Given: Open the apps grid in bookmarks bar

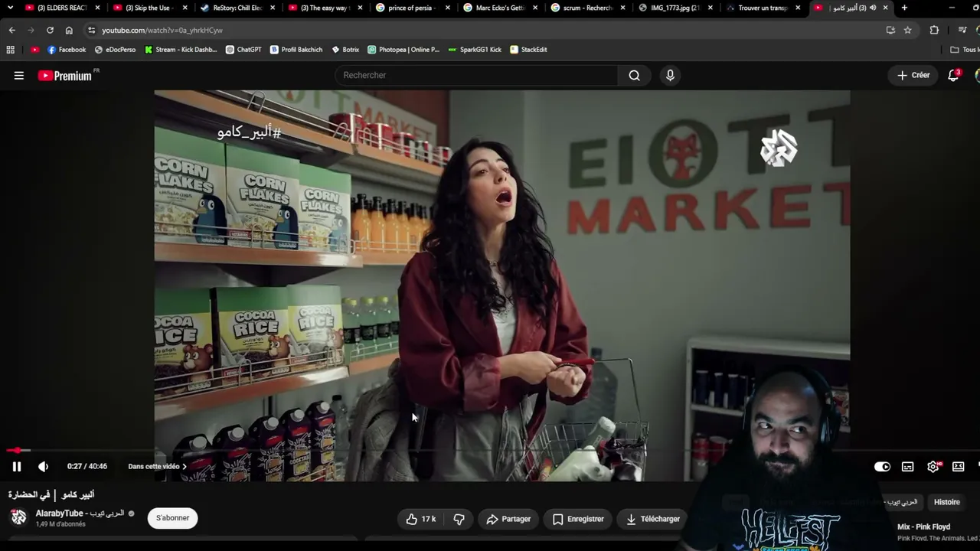Looking at the screenshot, I should tap(10, 50).
